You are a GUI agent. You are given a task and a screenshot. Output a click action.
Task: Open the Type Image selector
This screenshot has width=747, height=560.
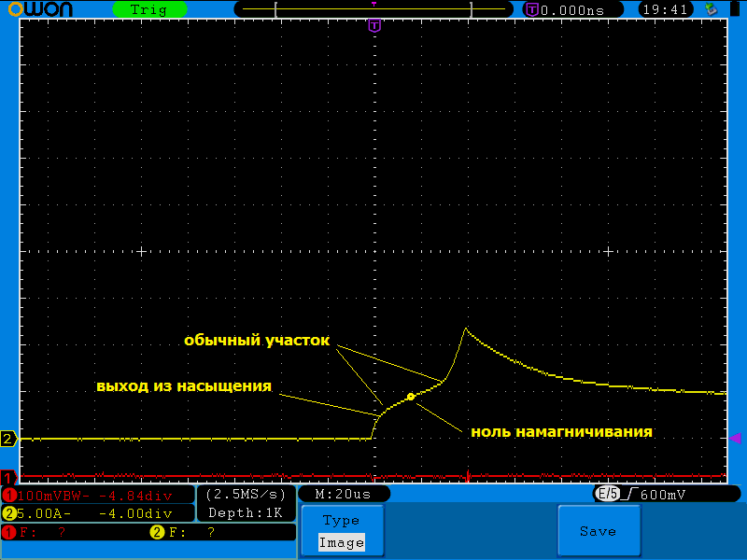click(x=341, y=531)
